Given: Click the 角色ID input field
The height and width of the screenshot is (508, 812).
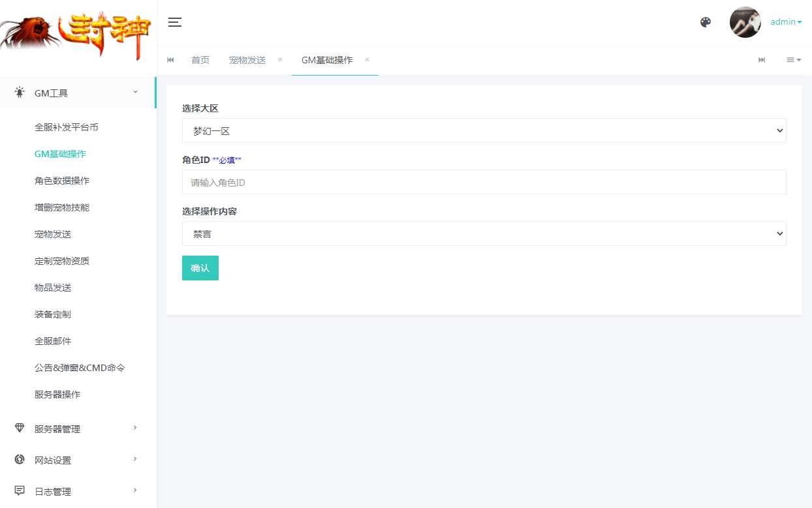Looking at the screenshot, I should 484,182.
